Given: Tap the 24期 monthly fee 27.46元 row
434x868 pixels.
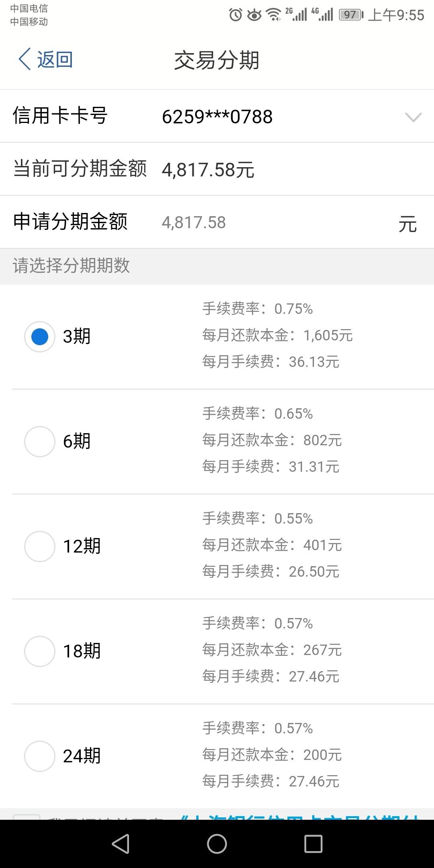Looking at the screenshot, I should [x=271, y=781].
